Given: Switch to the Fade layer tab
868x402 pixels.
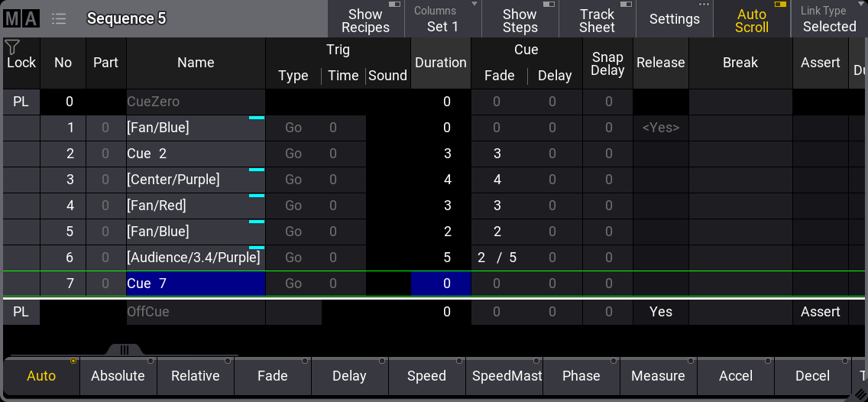Looking at the screenshot, I should 272,376.
